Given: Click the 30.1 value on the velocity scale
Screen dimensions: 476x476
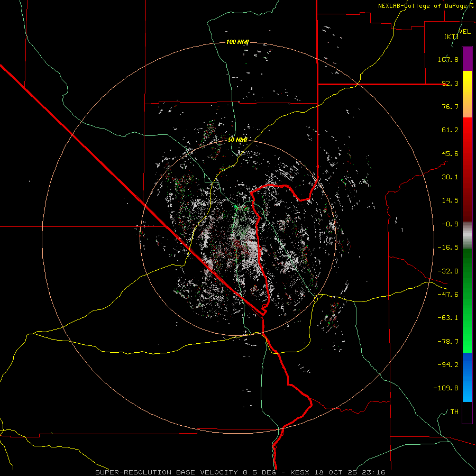Looking at the screenshot, I should tap(450, 177).
